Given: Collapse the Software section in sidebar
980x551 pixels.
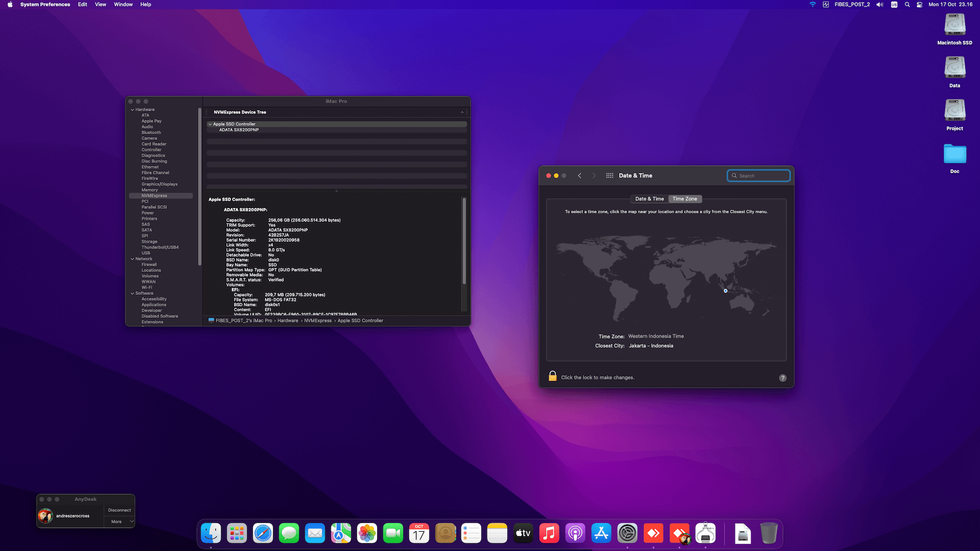Looking at the screenshot, I should tap(132, 293).
